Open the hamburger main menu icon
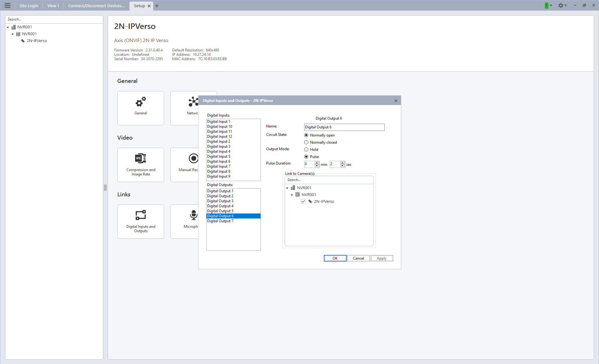599x364 pixels. click(7, 6)
